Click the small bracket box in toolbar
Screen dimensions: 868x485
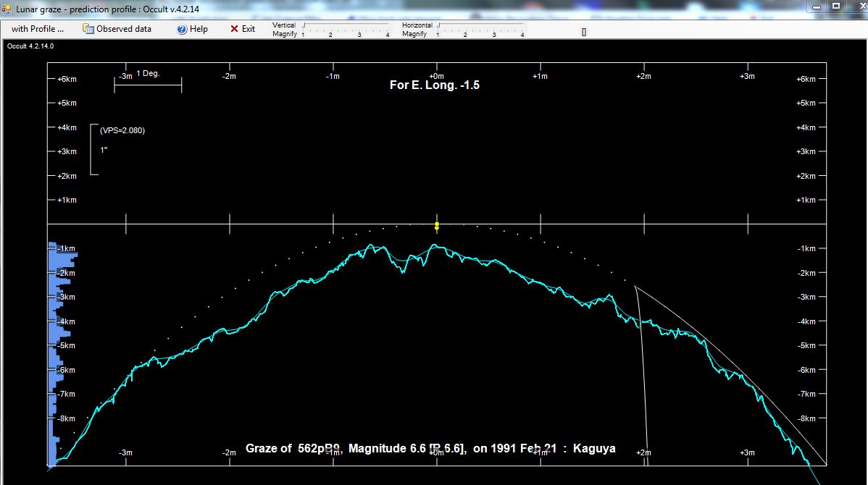583,32
